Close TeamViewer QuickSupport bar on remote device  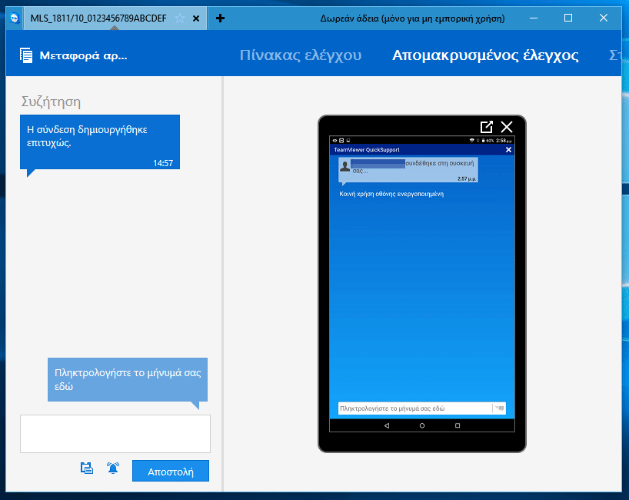tap(508, 150)
